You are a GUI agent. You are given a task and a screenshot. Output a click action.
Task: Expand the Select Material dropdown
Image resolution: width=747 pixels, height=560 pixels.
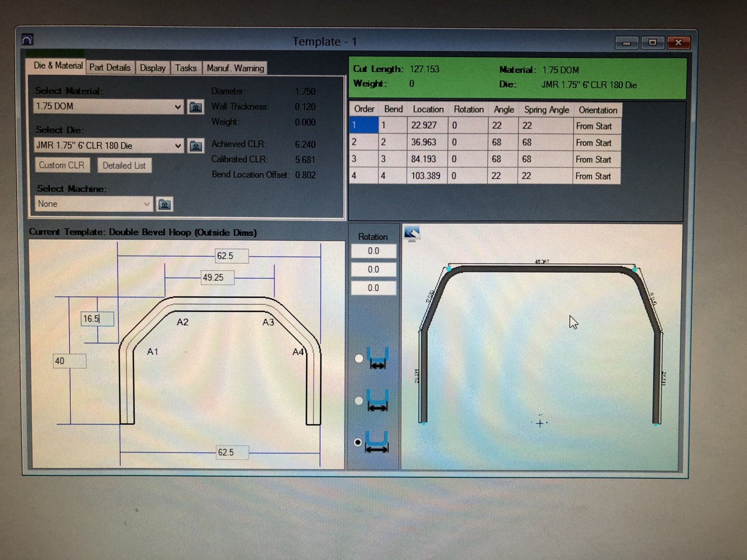tap(178, 107)
